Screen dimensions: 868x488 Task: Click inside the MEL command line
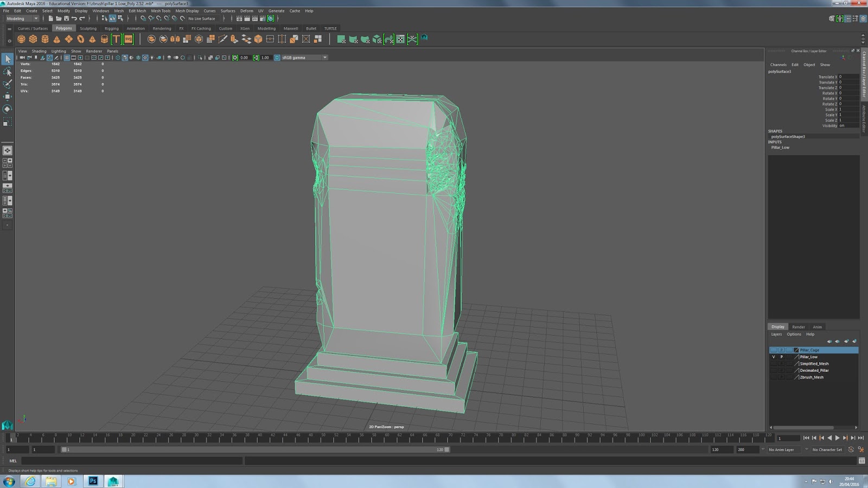coord(130,460)
